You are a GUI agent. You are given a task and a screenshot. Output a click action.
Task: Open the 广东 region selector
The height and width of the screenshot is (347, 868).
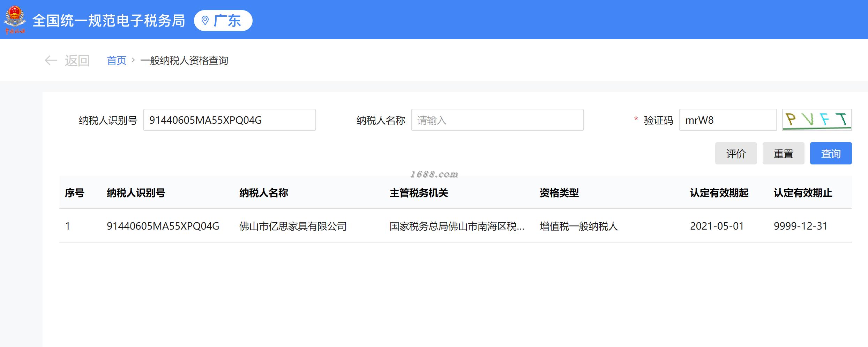coord(223,21)
